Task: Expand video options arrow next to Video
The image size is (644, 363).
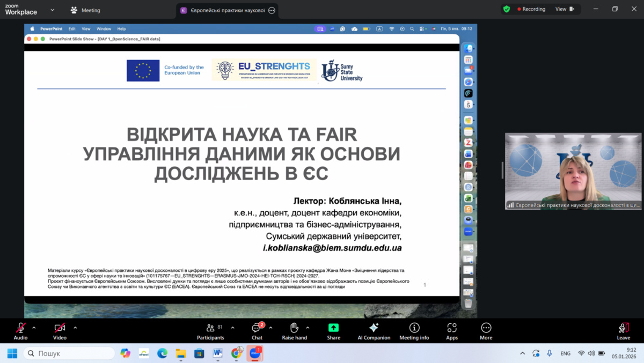Action: (75, 328)
